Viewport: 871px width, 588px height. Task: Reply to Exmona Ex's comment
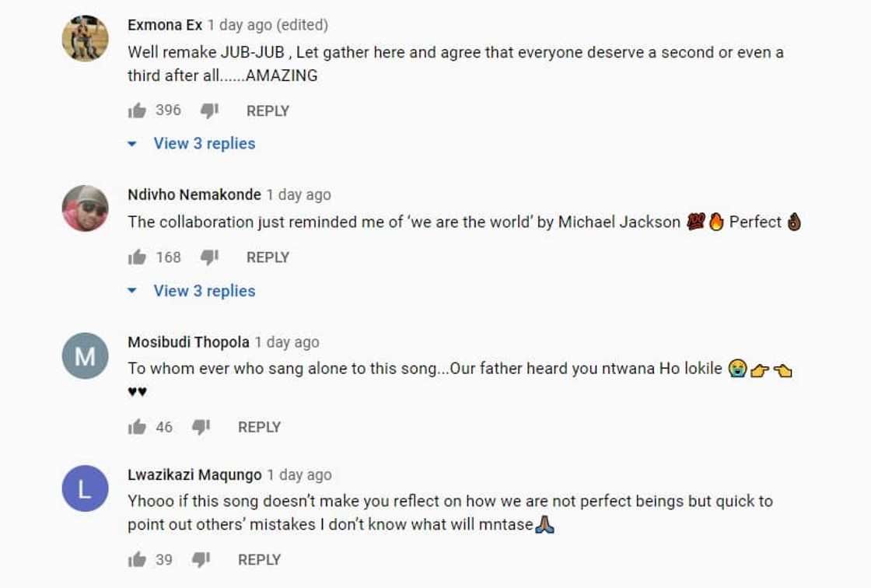268,111
